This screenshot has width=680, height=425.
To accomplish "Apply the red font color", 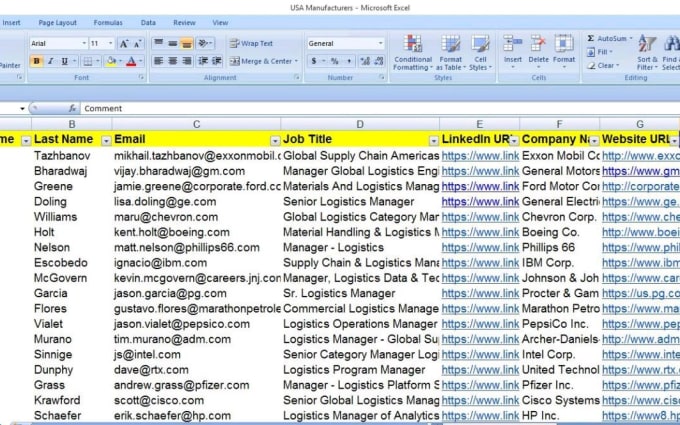I will [x=131, y=61].
